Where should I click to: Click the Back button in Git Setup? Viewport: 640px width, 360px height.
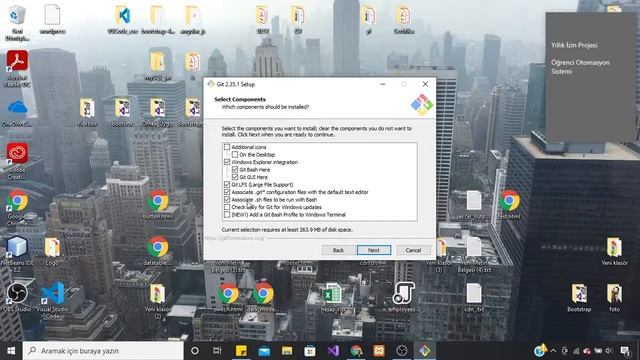pos(338,250)
